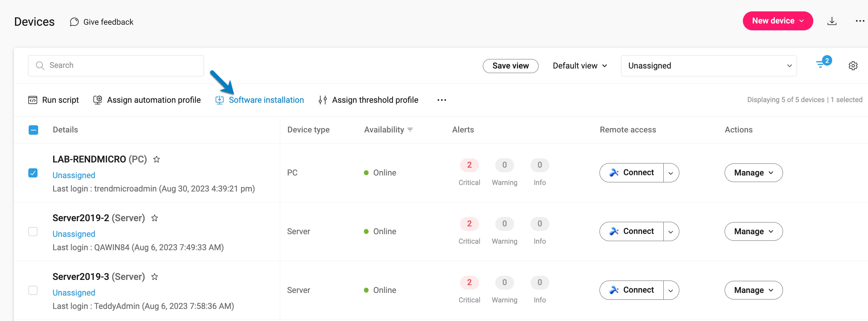Click the Availability column header
Screen dimensions: 868x321
[x=384, y=130]
